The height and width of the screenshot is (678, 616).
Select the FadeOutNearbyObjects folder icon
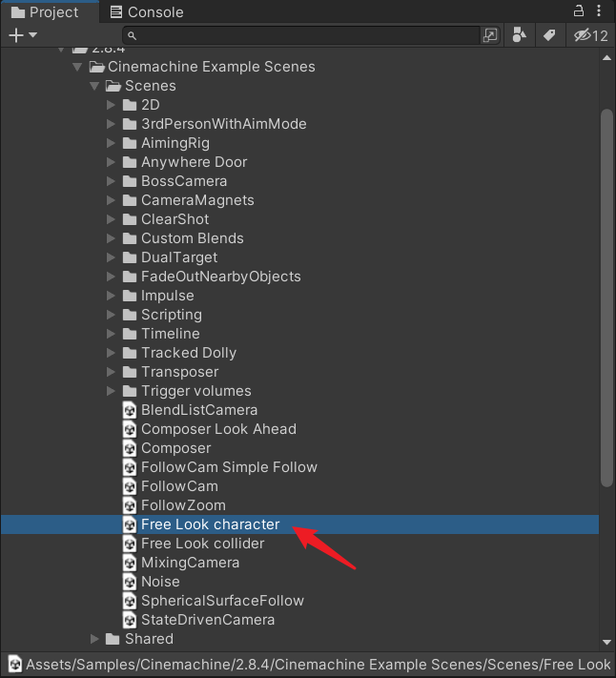pyautogui.click(x=130, y=277)
